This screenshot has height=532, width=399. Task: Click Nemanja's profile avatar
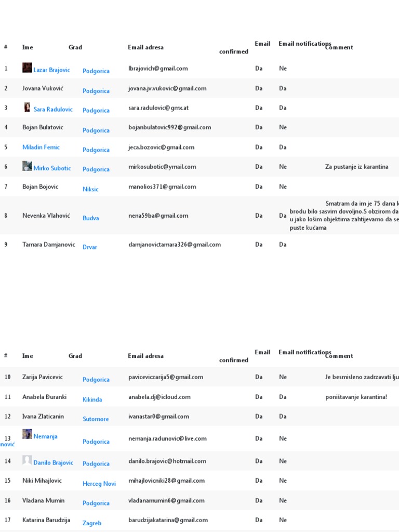pyautogui.click(x=27, y=434)
